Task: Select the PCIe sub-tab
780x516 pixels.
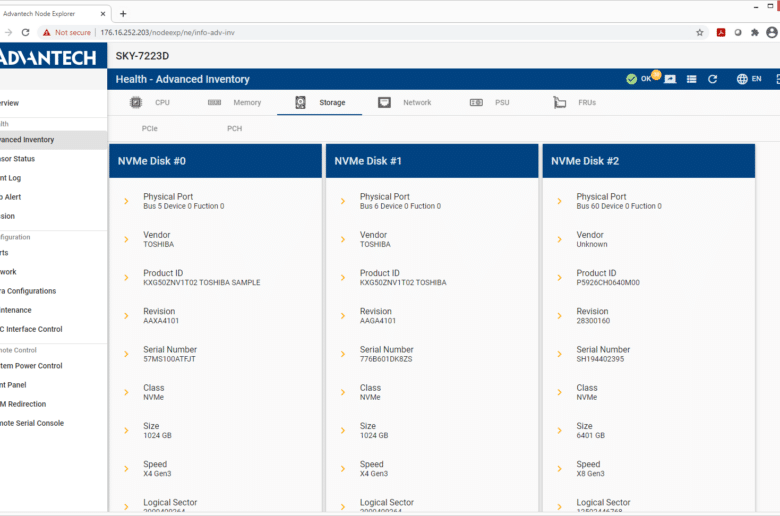Action: tap(150, 128)
